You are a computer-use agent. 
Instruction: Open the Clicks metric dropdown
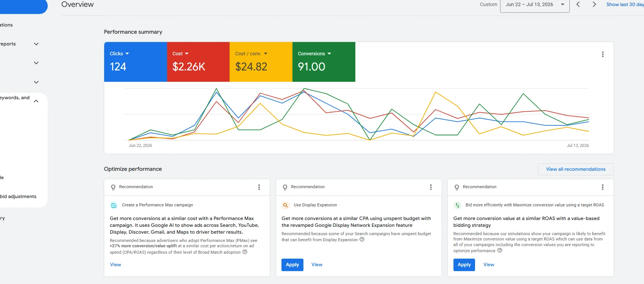119,54
